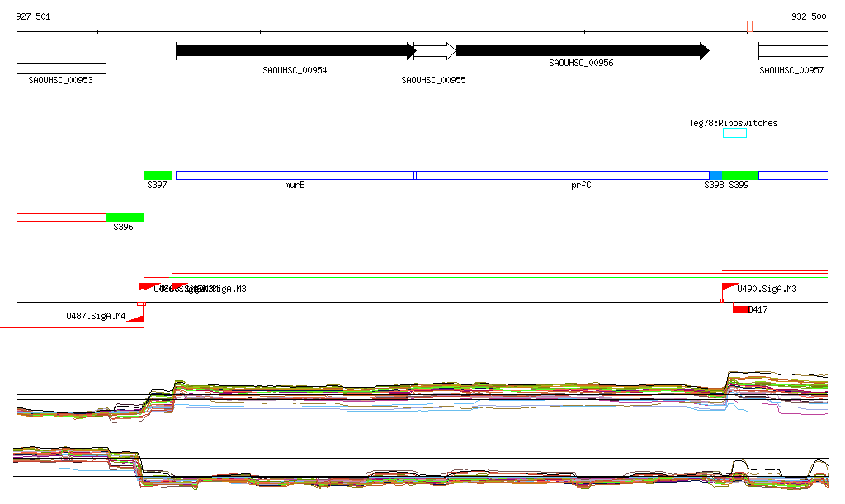Click the U490.SigA.M3 red promoter flag

coord(729,287)
